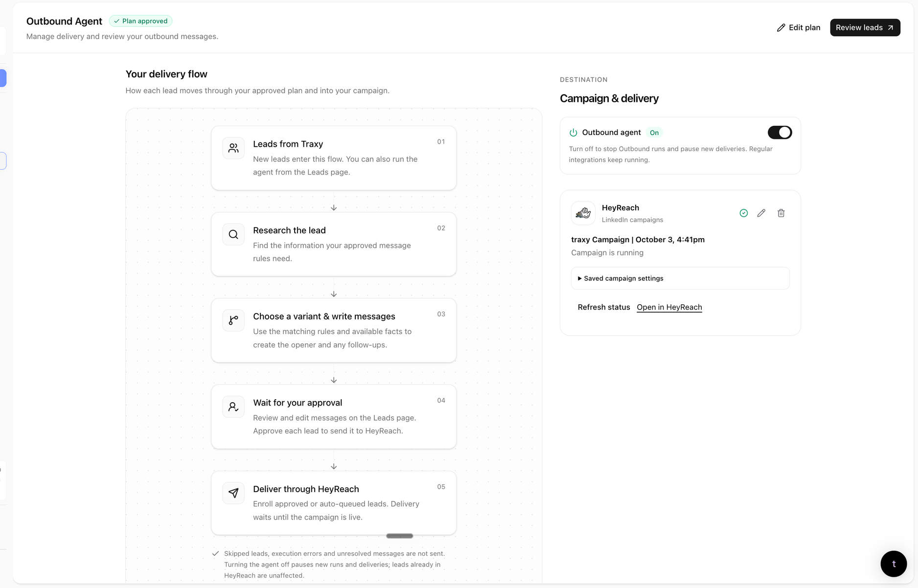Click the Deliver through HeyReach send icon
Screen dimensions: 918x588
[233, 493]
